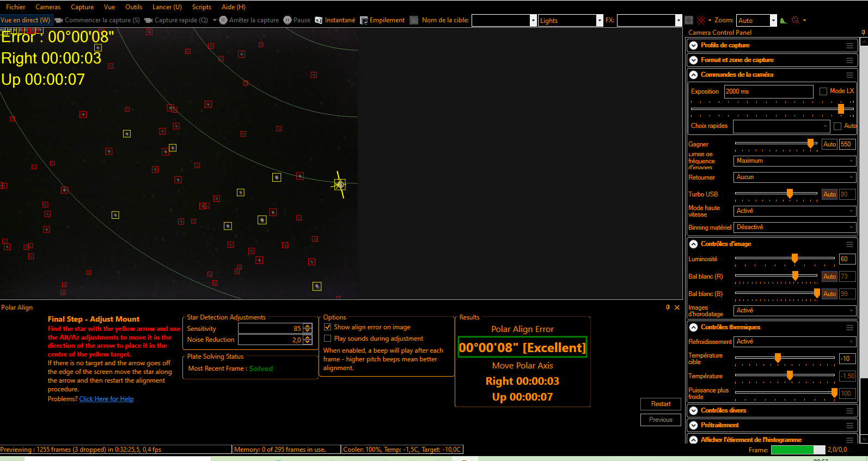
Task: Open the Outils menu
Action: tap(133, 7)
